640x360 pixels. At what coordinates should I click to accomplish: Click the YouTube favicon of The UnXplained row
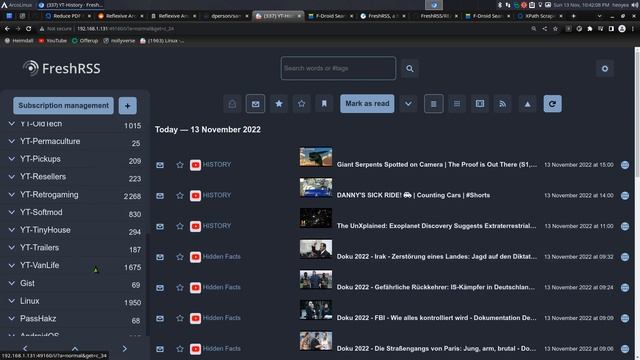195,226
